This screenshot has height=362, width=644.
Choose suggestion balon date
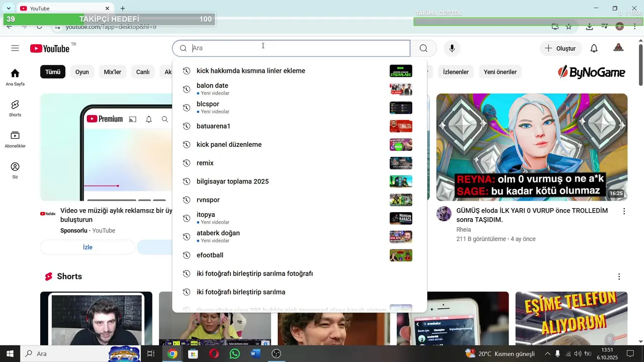[299, 89]
